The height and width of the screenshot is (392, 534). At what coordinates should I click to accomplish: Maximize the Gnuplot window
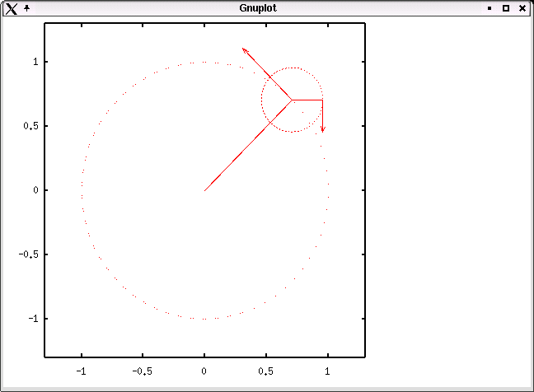click(x=506, y=8)
